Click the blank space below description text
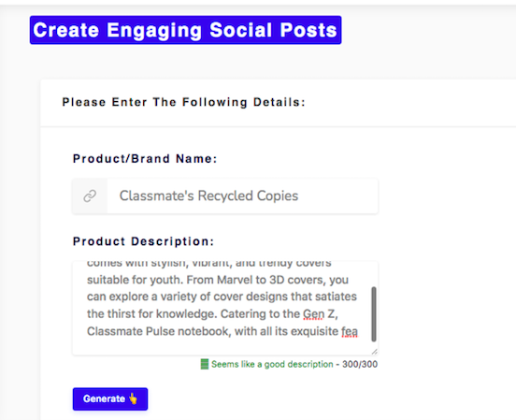 tap(222, 346)
